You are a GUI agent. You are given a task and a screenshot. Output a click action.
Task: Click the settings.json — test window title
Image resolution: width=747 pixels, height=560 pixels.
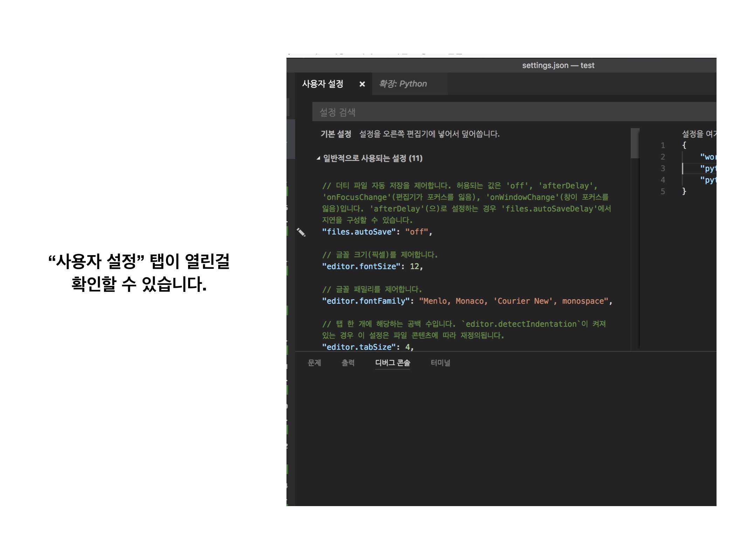pyautogui.click(x=558, y=65)
